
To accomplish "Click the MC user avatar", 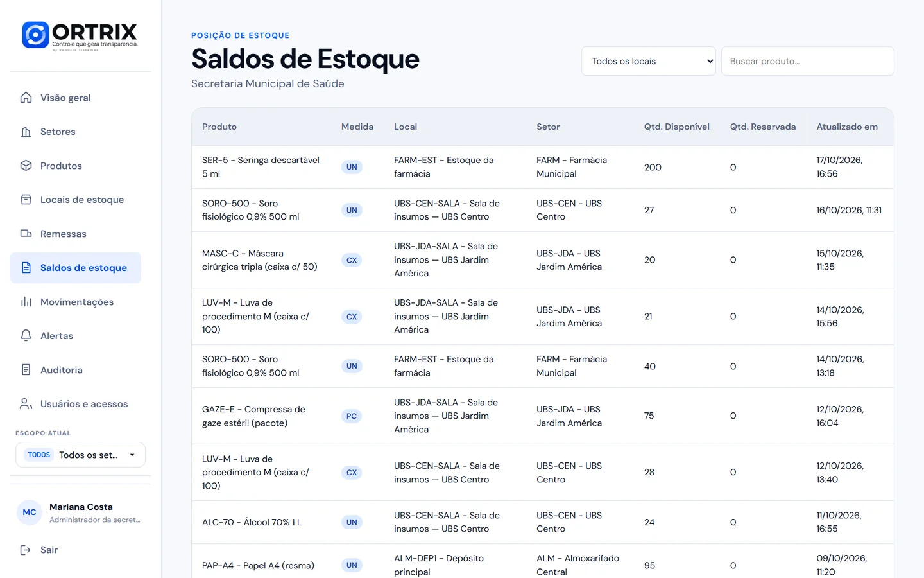I will (30, 512).
